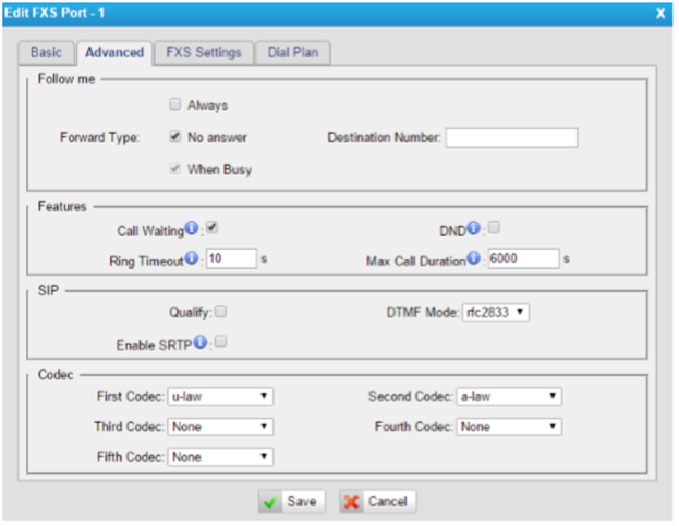The image size is (679, 526).
Task: Open the DTMF Mode dropdown
Action: click(x=495, y=313)
